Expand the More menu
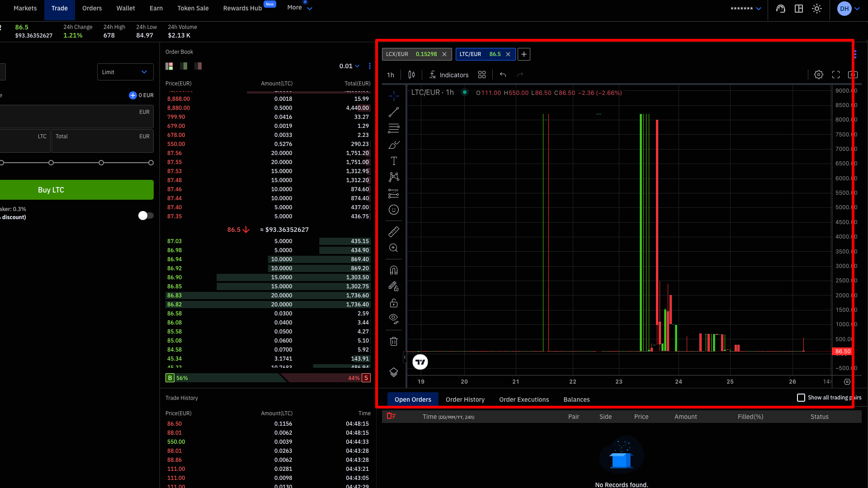 point(300,8)
